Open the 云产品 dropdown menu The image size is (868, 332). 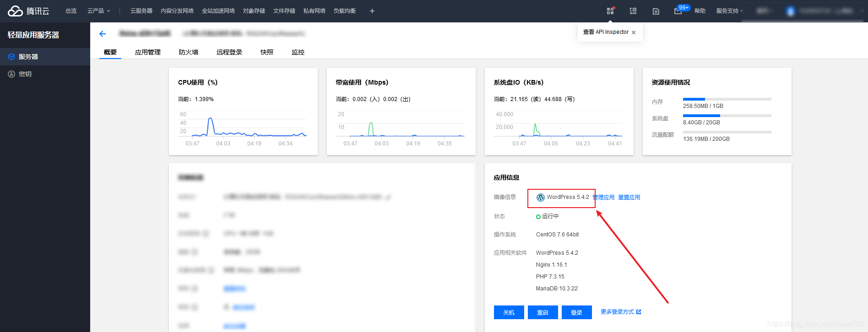98,11
